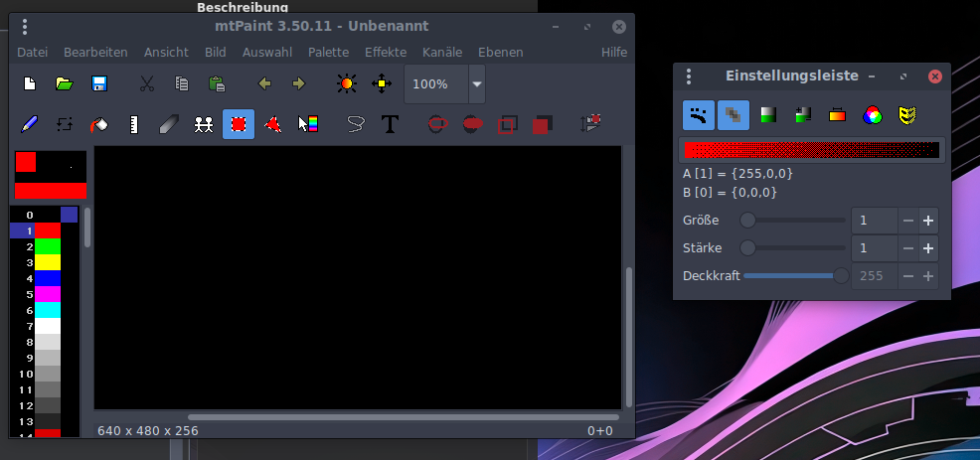This screenshot has width=980, height=460.
Task: Click the save file floppy icon
Action: [99, 84]
